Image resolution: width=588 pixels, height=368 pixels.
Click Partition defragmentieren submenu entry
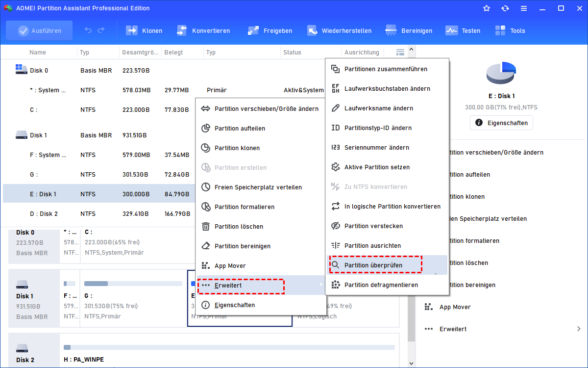coord(387,285)
